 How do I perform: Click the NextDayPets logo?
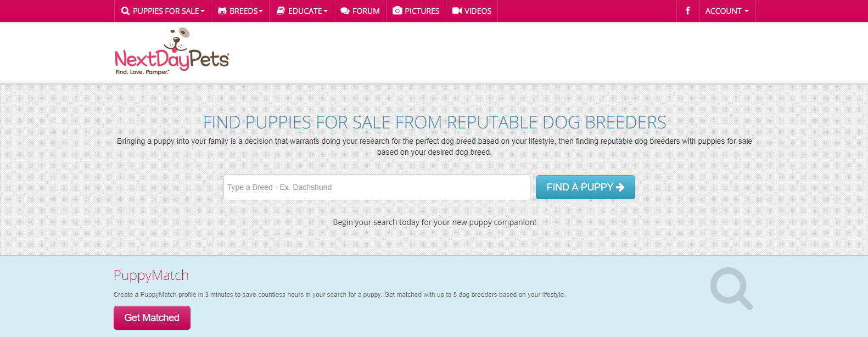[x=172, y=53]
